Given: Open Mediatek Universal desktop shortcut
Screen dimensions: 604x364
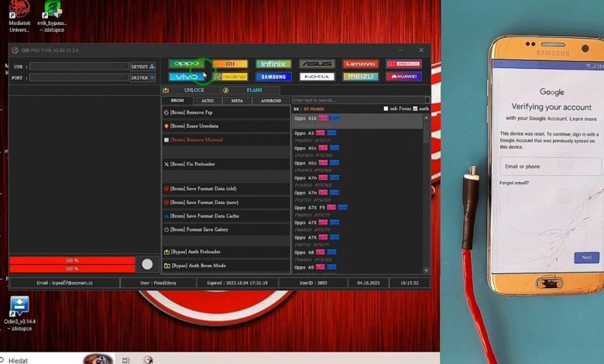Looking at the screenshot, I should click(19, 16).
